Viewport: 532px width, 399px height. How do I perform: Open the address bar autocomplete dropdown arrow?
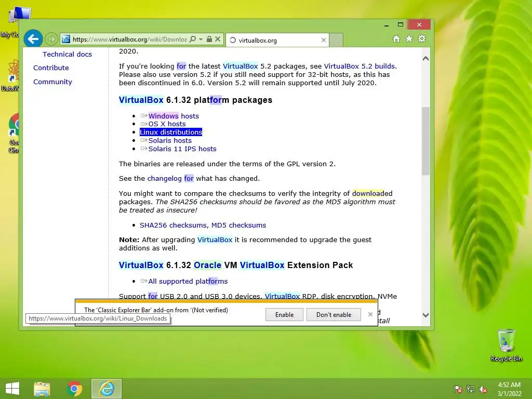(x=201, y=39)
